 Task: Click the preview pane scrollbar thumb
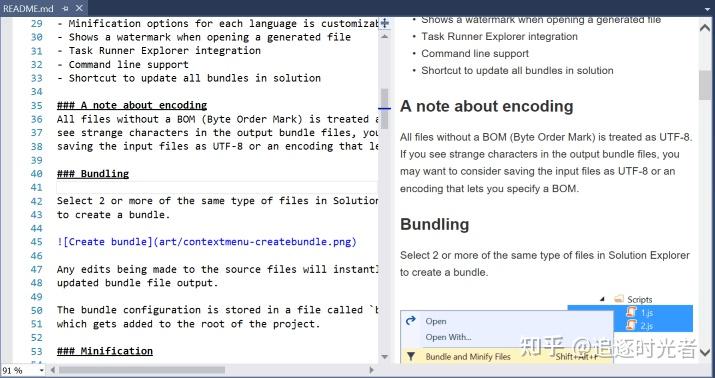pos(705,85)
